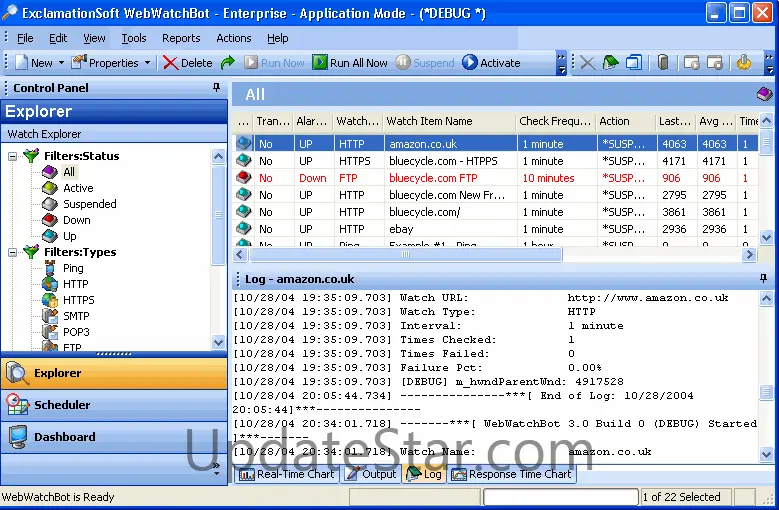Image resolution: width=779 pixels, height=510 pixels.
Task: Open the Help menu
Action: tap(277, 38)
